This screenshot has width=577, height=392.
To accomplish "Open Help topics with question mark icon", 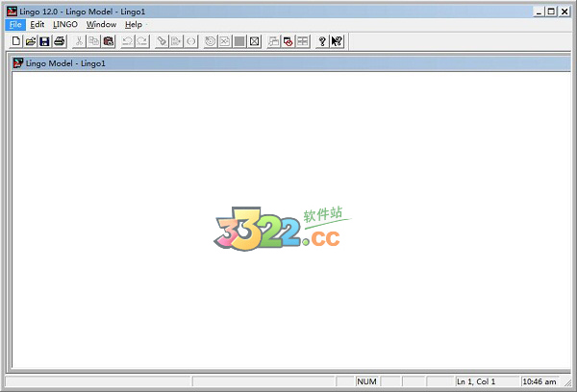I will tap(322, 41).
